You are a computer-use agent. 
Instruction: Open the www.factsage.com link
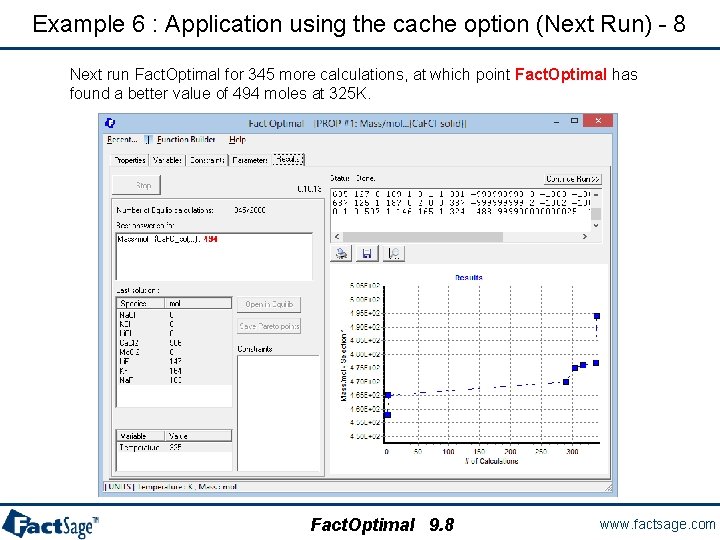(657, 524)
